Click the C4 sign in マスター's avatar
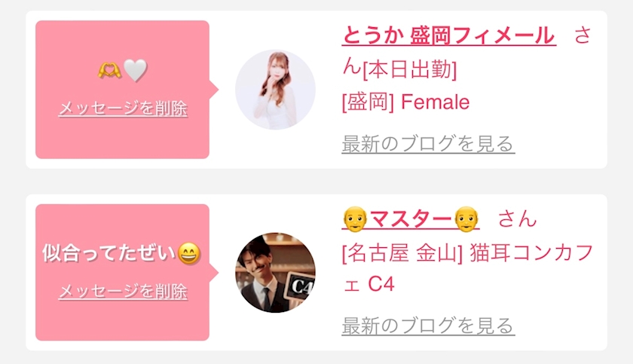 click(301, 286)
